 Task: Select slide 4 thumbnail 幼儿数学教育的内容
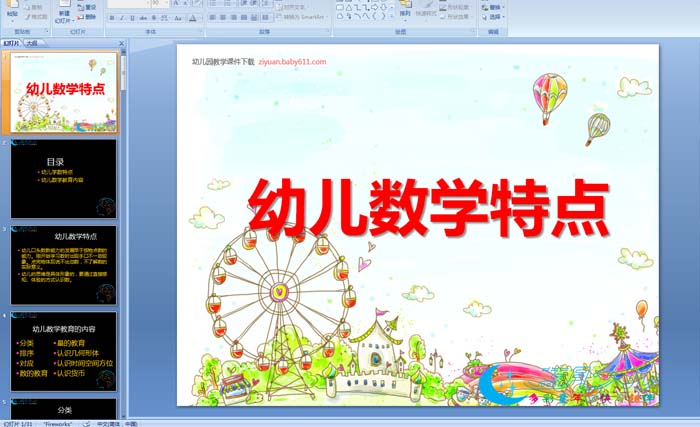tap(64, 352)
